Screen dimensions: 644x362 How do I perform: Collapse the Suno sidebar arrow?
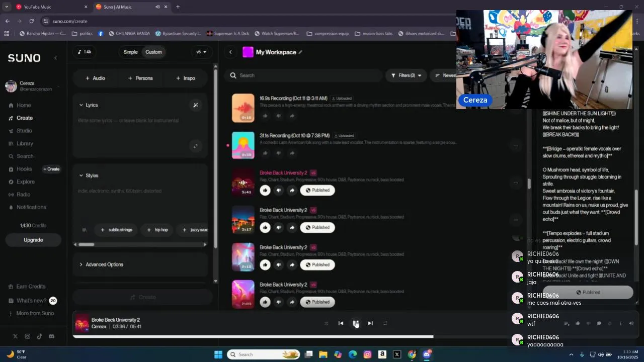click(x=55, y=58)
